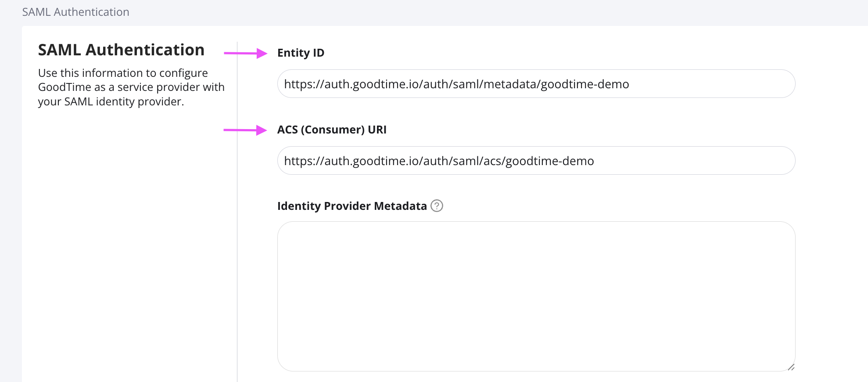This screenshot has width=868, height=382.
Task: Click the pink arrow pointing to Entity ID
Action: pyautogui.click(x=245, y=53)
